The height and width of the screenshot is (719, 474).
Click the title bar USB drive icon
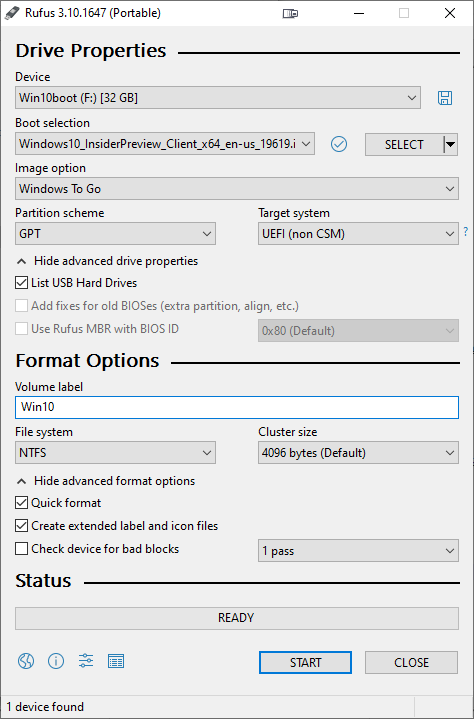tap(290, 13)
